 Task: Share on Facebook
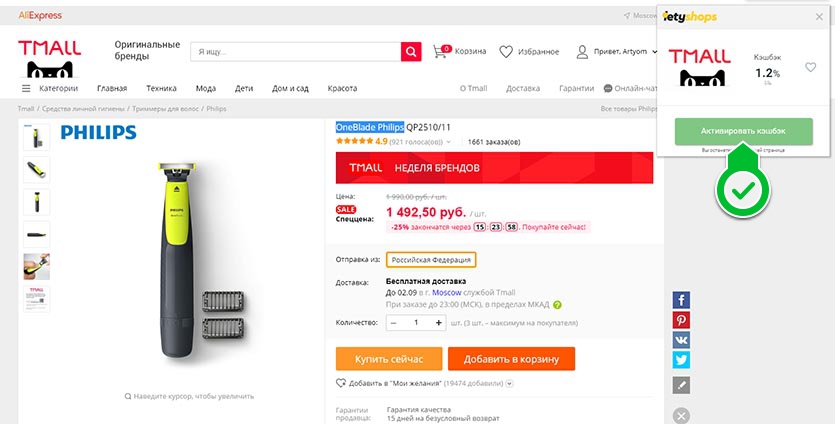(681, 300)
